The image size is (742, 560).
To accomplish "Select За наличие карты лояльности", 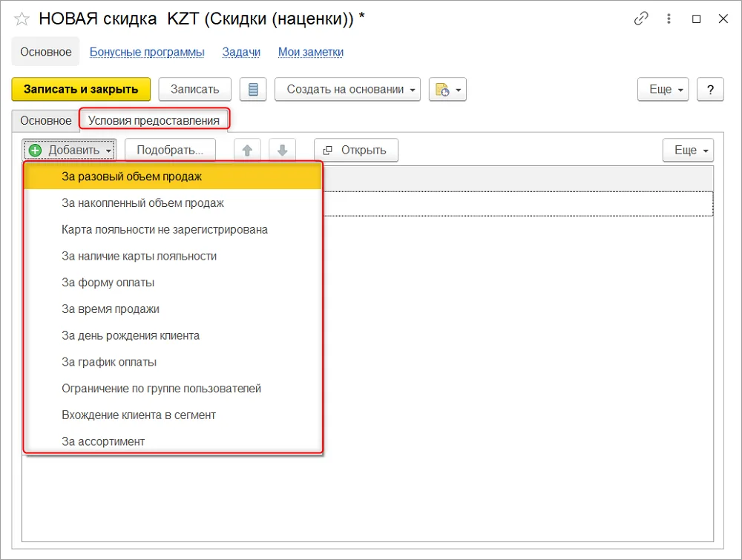I will 173,256.
